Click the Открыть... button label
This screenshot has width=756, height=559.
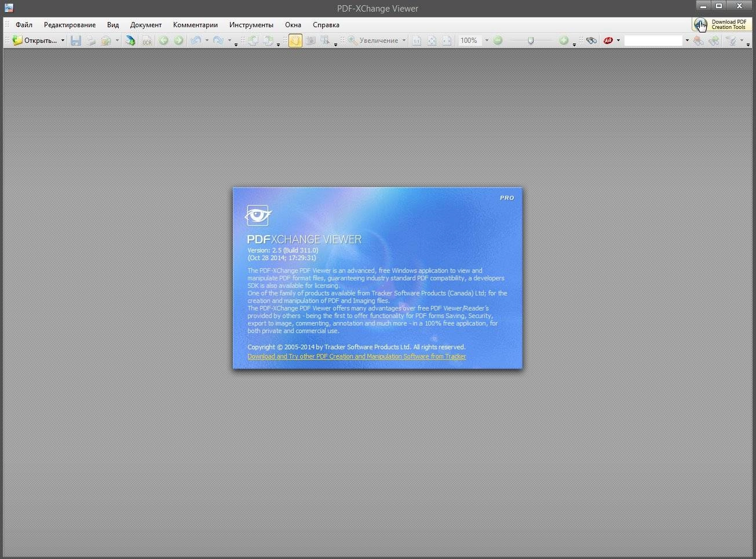[x=41, y=41]
